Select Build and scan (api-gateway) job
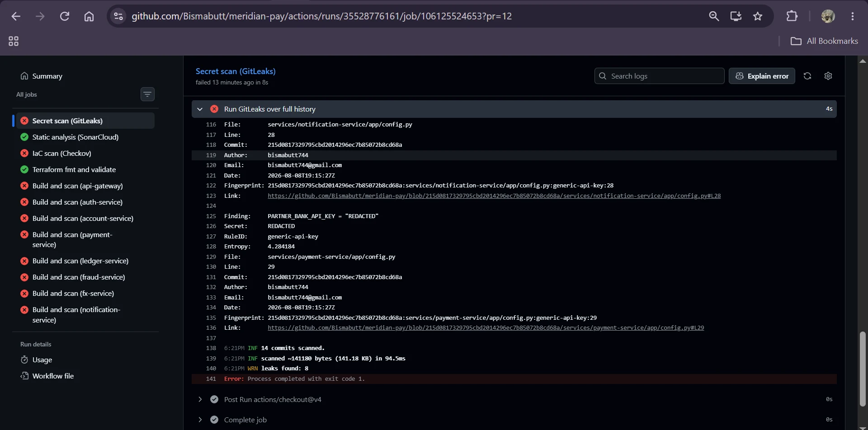 [85, 186]
